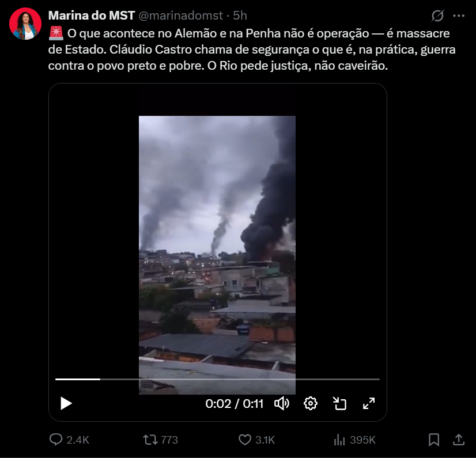Open Marina do MST profile picture
Image resolution: width=476 pixels, height=458 pixels.
tap(25, 24)
